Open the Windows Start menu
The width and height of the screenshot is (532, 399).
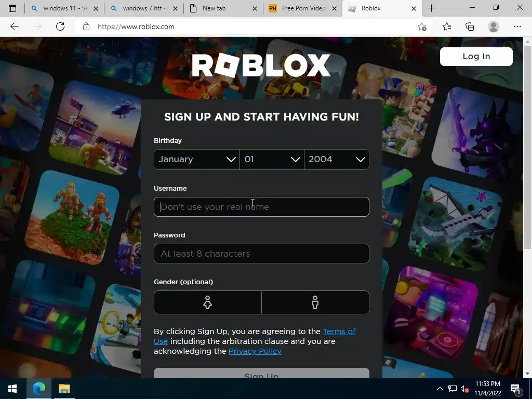[x=12, y=389]
